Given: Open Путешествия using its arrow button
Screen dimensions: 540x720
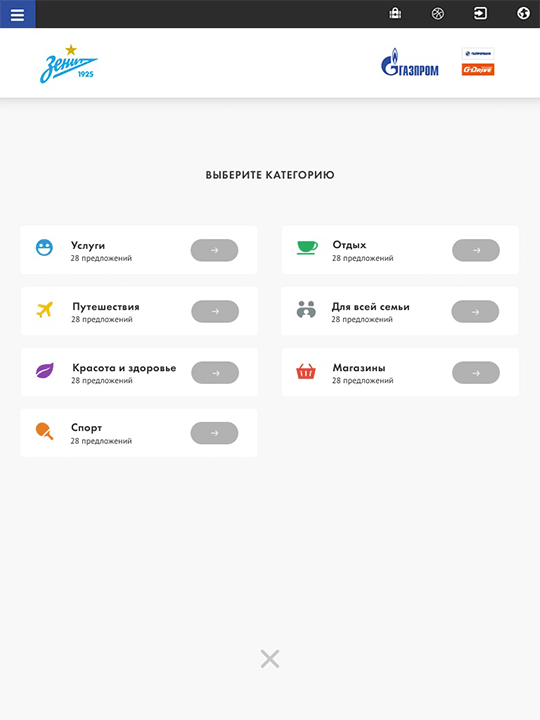Looking at the screenshot, I should (x=215, y=311).
